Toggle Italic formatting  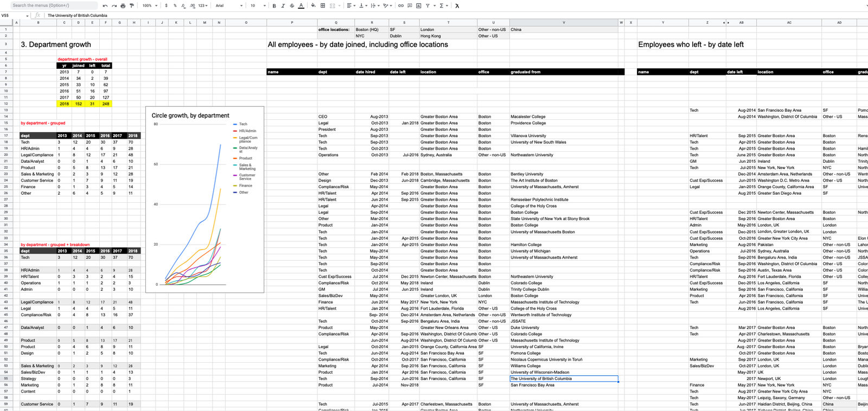(283, 5)
